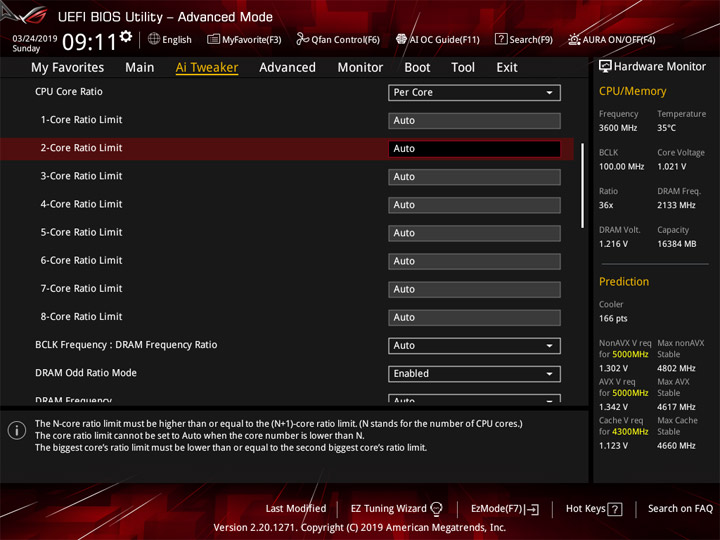
Task: Open the DRAM Frequency dropdown
Action: point(474,398)
